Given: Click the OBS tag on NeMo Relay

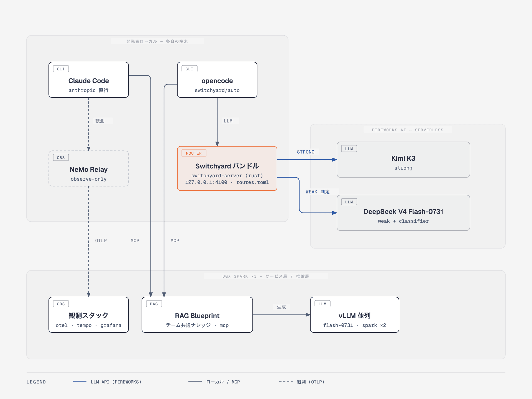Looking at the screenshot, I should coord(61,157).
